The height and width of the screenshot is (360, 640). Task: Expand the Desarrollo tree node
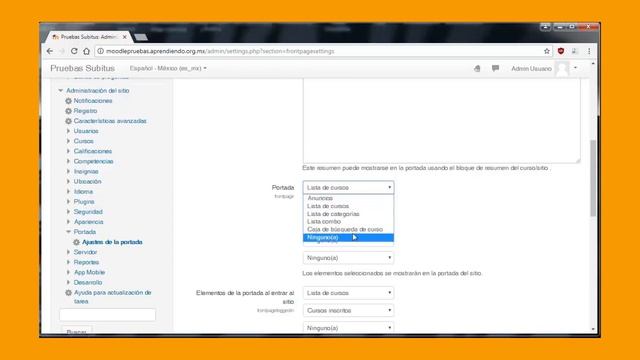click(x=68, y=282)
